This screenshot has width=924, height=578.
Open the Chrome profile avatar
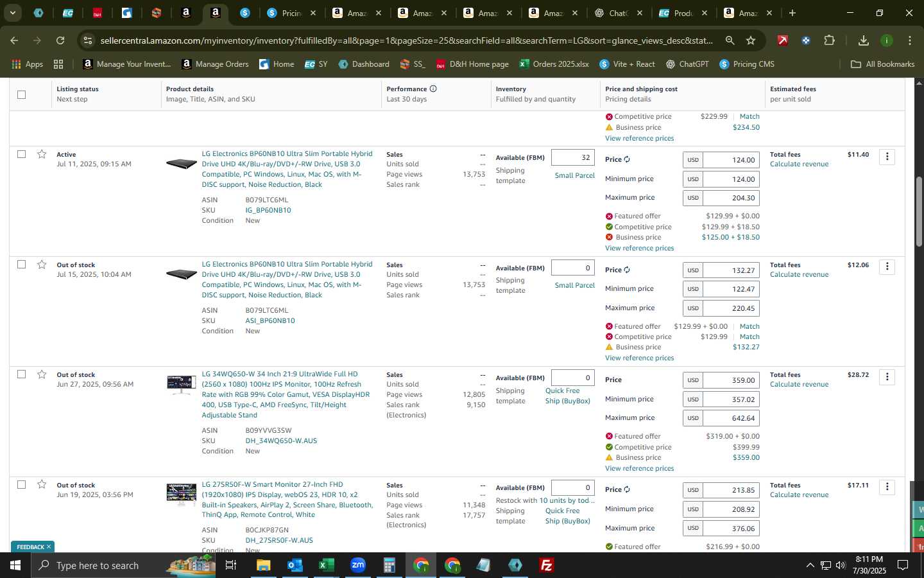(x=886, y=40)
